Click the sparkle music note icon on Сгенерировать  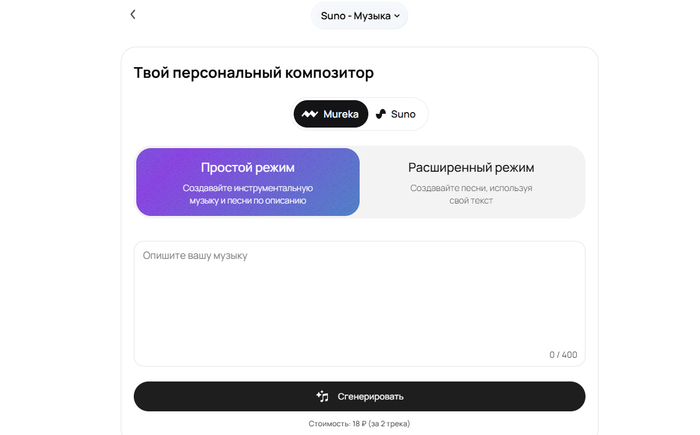coord(322,396)
